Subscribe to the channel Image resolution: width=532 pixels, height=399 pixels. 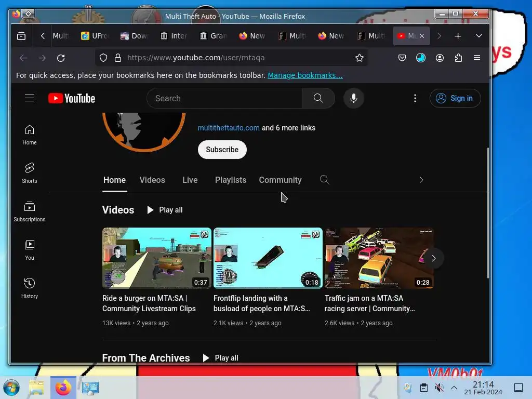coord(222,150)
